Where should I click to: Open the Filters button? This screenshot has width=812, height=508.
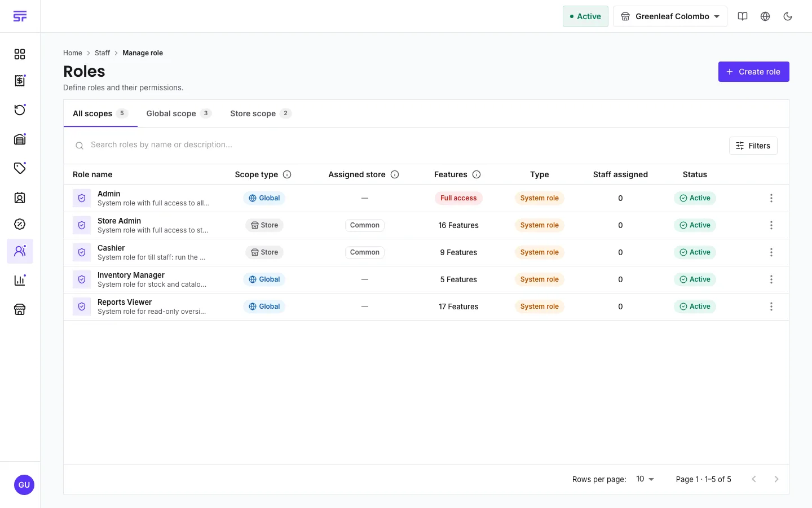(x=753, y=146)
